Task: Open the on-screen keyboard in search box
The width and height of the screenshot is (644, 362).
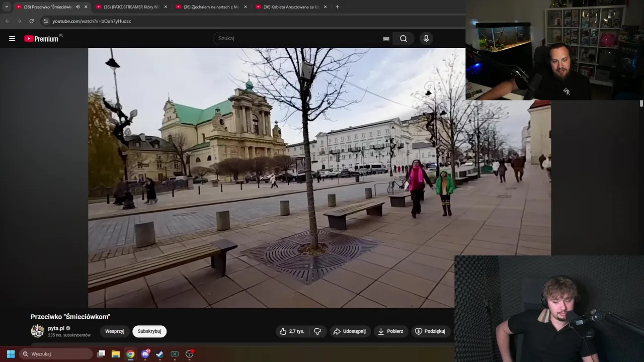Action: [386, 39]
